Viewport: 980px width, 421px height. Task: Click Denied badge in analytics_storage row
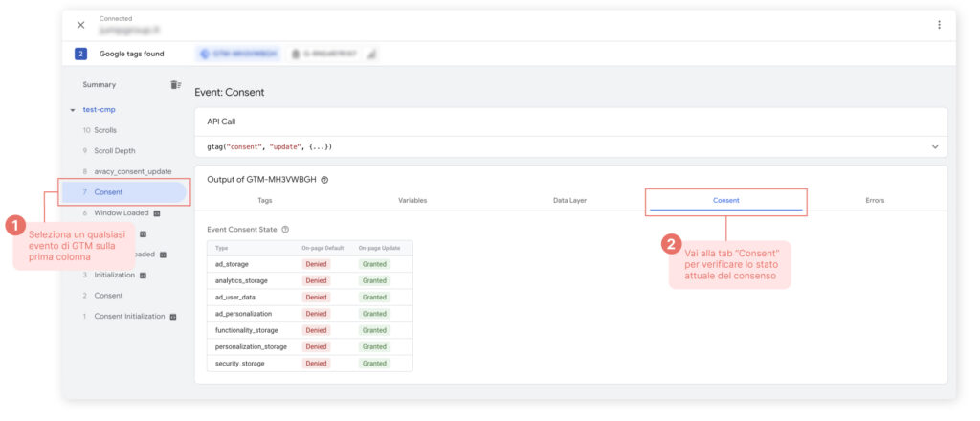click(x=316, y=281)
